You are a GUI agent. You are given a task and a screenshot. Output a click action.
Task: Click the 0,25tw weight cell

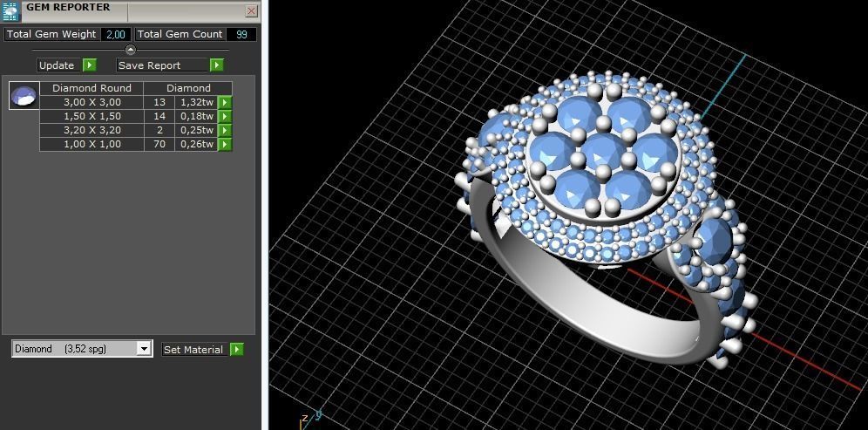[196, 130]
